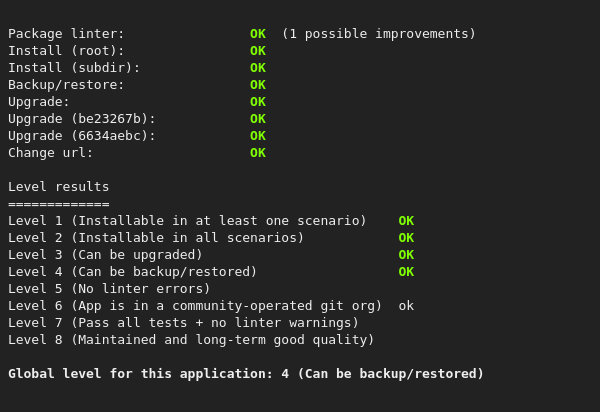Select the OK next to Level 4
This screenshot has height=412, width=600.
coord(406,272)
